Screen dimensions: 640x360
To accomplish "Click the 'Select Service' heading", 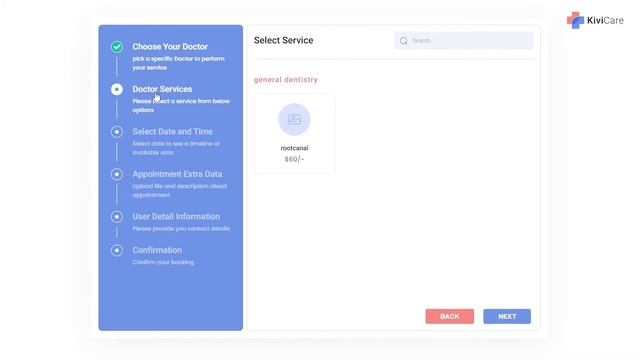I will pyautogui.click(x=284, y=40).
